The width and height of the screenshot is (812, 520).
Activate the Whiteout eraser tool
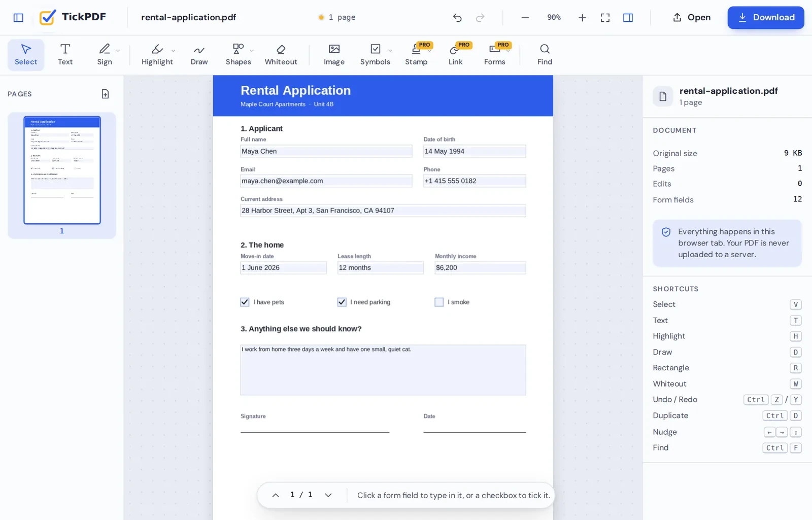tap(281, 55)
